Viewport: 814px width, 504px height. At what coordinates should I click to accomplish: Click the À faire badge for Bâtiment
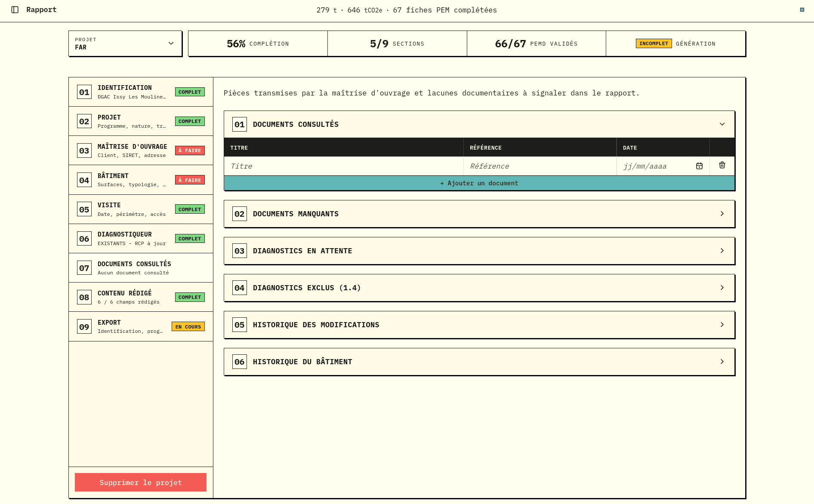190,180
